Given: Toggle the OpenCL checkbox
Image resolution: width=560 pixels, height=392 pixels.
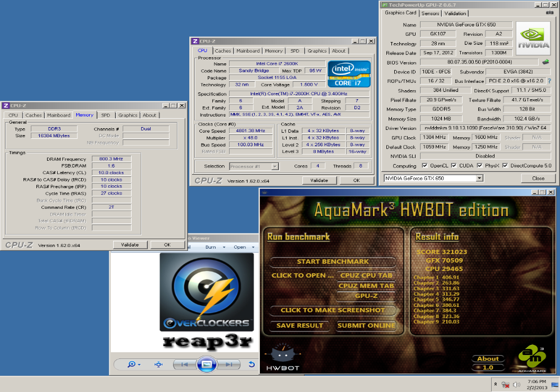Looking at the screenshot, I should [424, 166].
